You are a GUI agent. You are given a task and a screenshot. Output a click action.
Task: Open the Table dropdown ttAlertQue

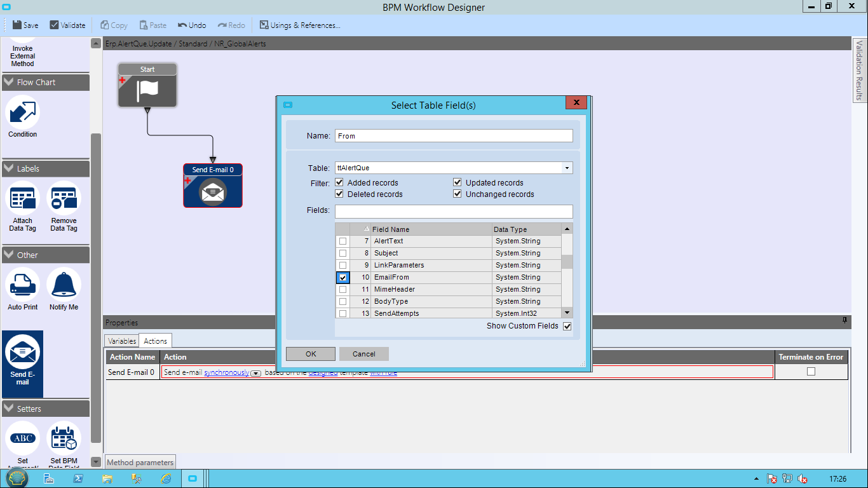tap(566, 168)
